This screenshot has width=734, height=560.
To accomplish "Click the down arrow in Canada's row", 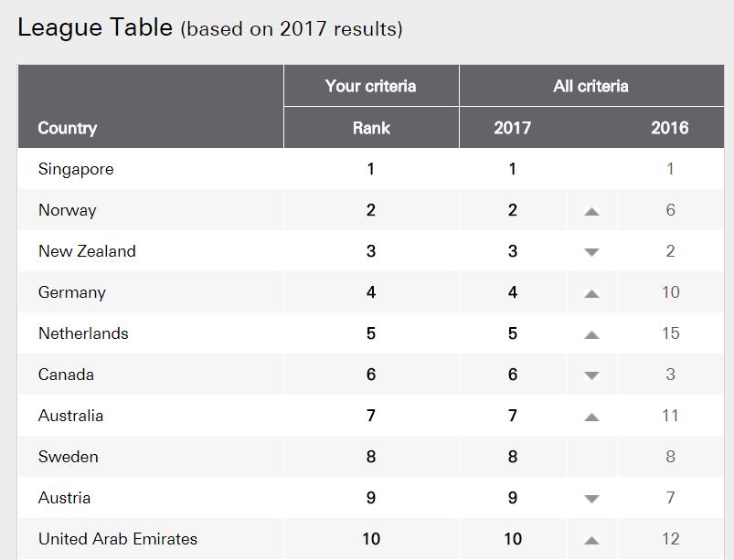I will [591, 375].
